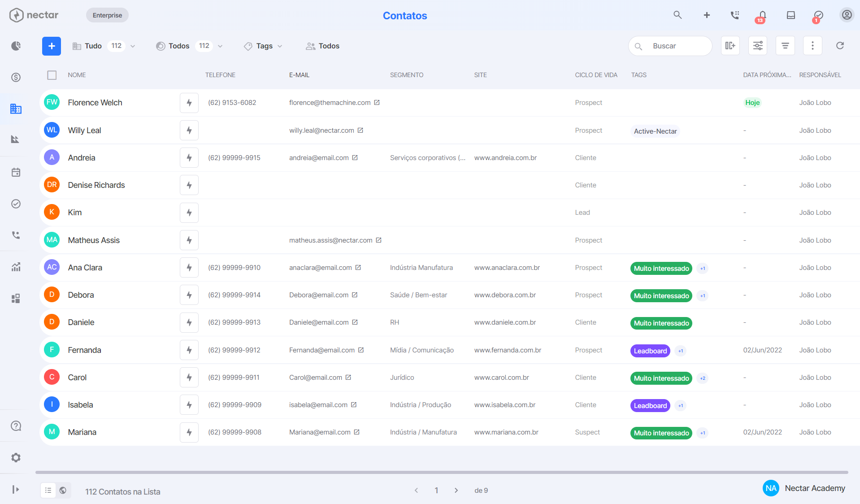Open the three-dot more options menu
The height and width of the screenshot is (504, 860).
coord(812,46)
